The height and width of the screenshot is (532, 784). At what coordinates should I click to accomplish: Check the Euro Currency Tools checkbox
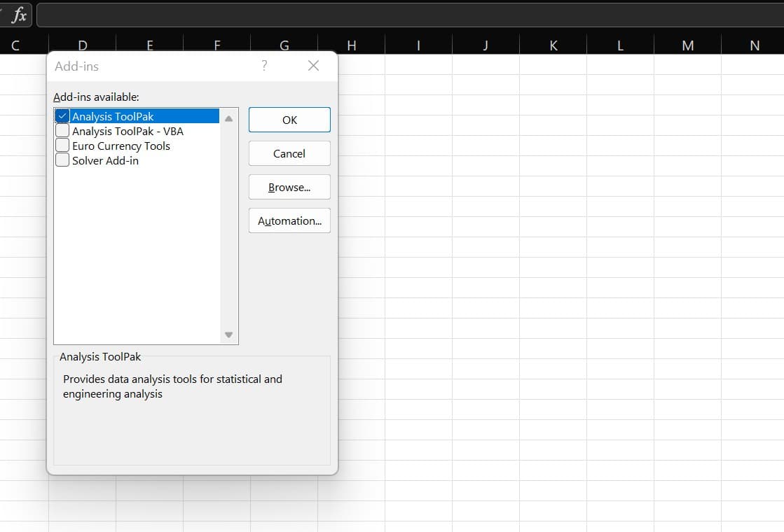pyautogui.click(x=62, y=146)
